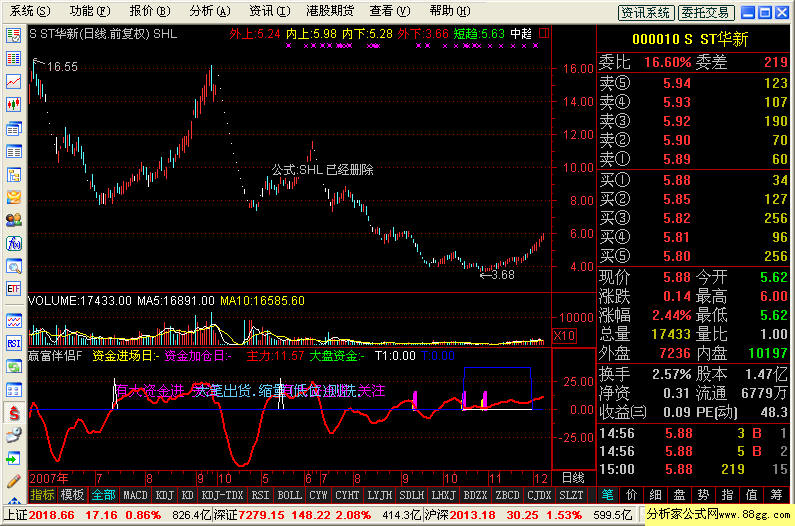Open the f(x) formula manager icon

coord(13,243)
